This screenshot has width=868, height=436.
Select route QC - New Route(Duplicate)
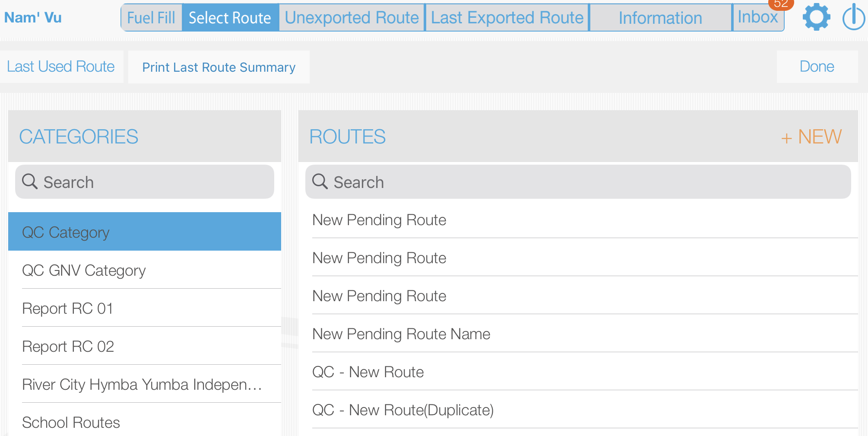click(x=403, y=410)
